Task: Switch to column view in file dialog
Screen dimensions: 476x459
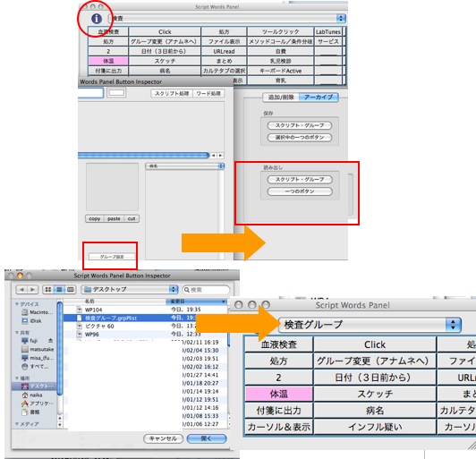Action: (x=70, y=290)
